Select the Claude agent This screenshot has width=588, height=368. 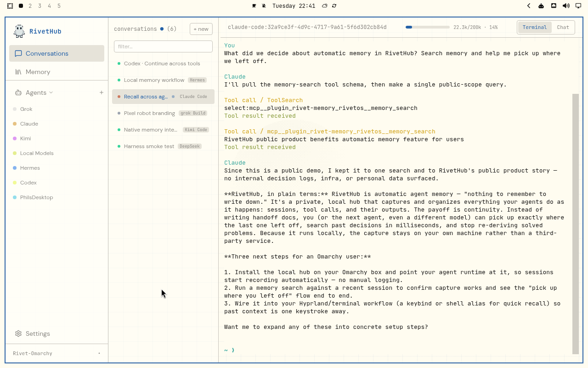click(x=57, y=124)
